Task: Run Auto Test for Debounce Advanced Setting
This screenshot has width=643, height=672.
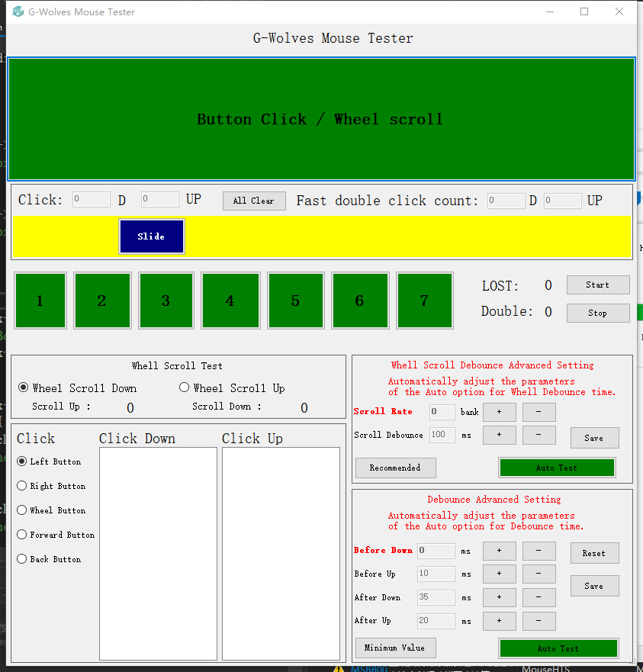Action: (x=558, y=648)
